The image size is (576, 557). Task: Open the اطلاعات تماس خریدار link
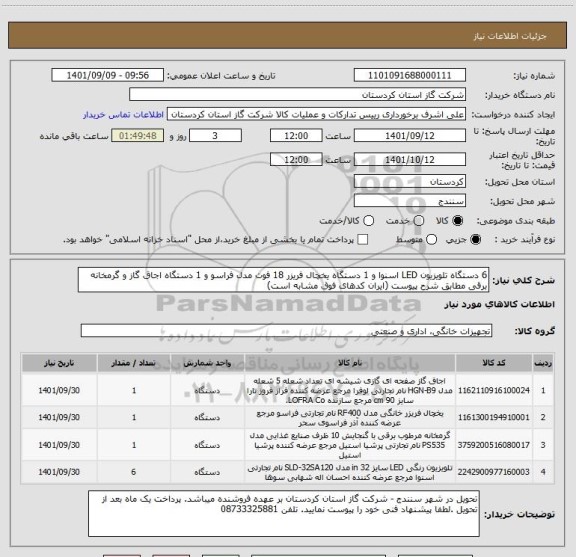pyautogui.click(x=123, y=115)
